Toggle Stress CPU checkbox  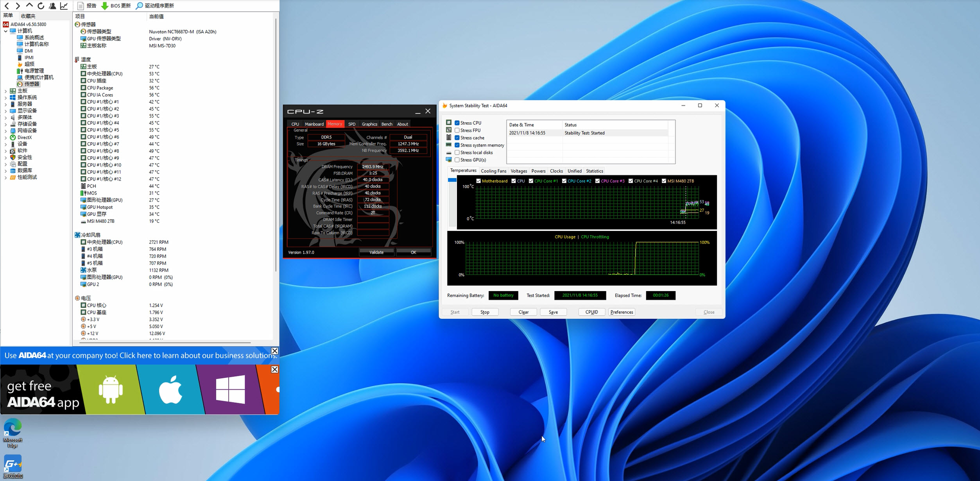click(457, 123)
